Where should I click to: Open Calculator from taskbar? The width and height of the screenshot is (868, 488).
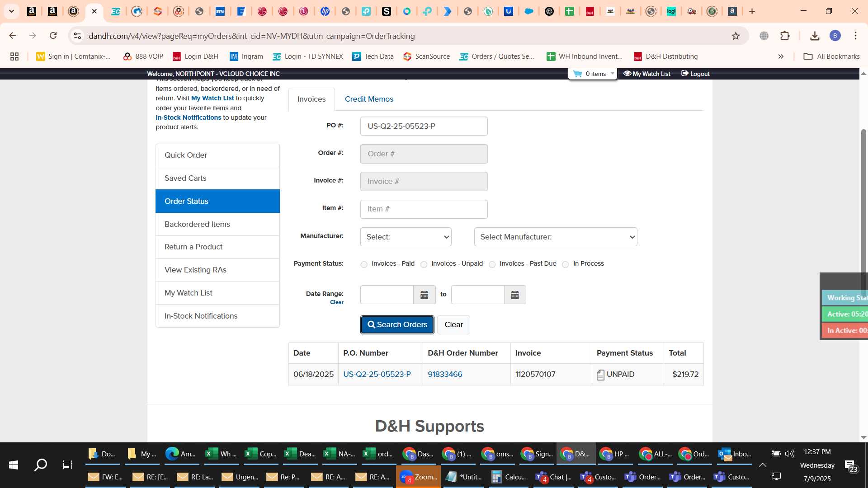pyautogui.click(x=509, y=477)
